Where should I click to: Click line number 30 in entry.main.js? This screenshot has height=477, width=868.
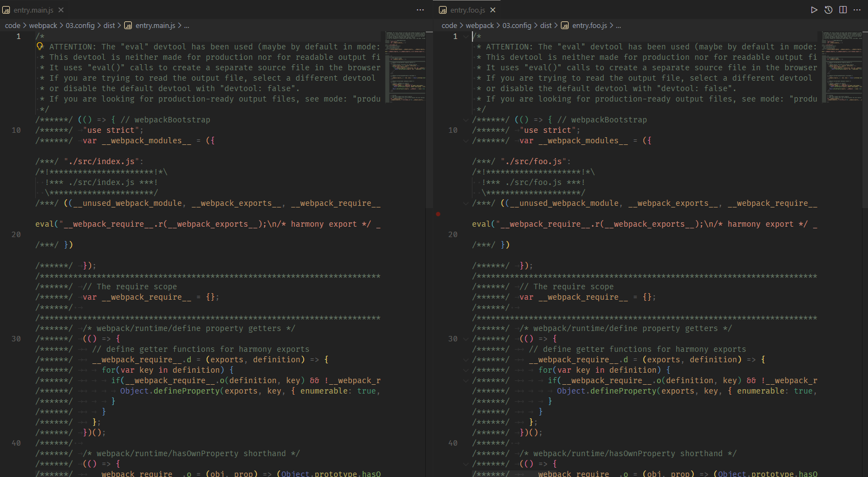16,339
